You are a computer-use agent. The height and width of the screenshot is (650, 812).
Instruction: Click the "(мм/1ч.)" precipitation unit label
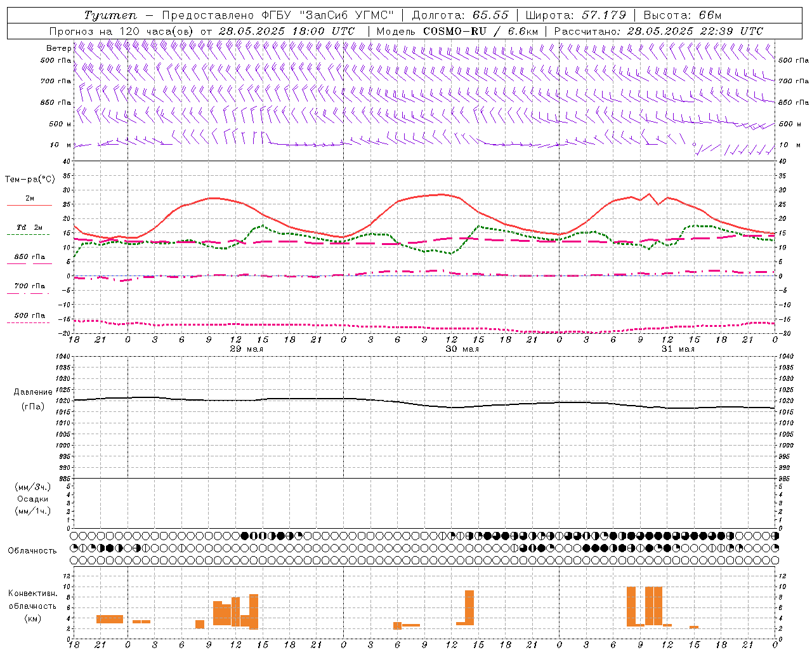click(x=33, y=511)
